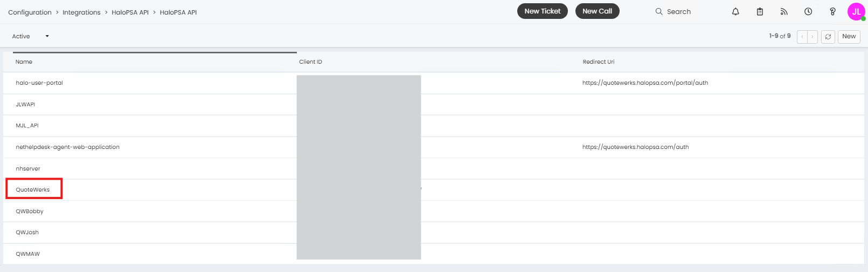Go to next page of results
The image size is (868, 272).
tap(813, 37)
